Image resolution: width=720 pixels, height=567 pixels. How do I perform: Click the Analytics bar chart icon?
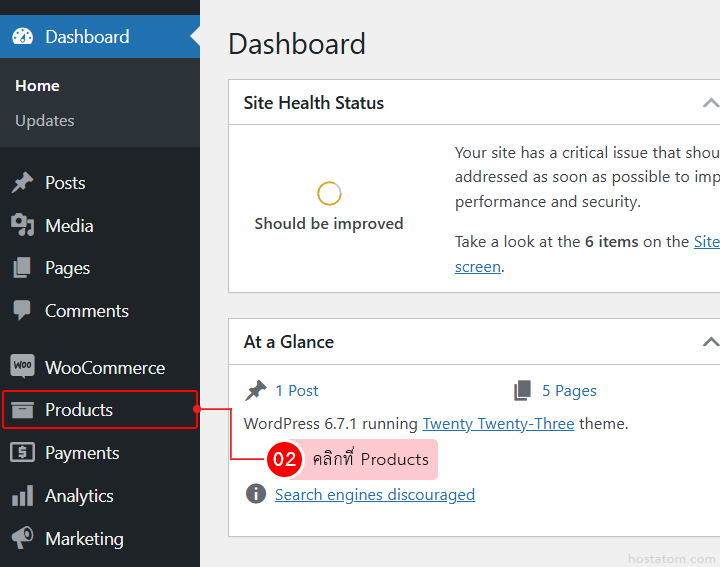coord(22,496)
